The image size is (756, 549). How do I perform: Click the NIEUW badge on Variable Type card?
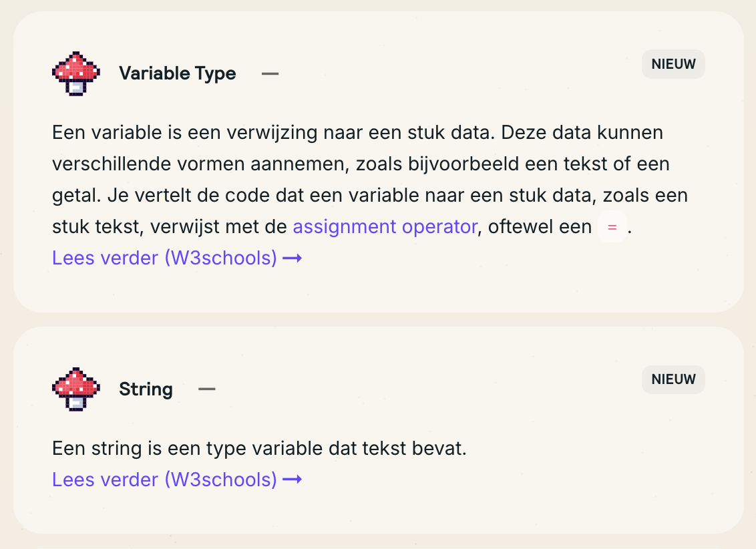tap(673, 65)
